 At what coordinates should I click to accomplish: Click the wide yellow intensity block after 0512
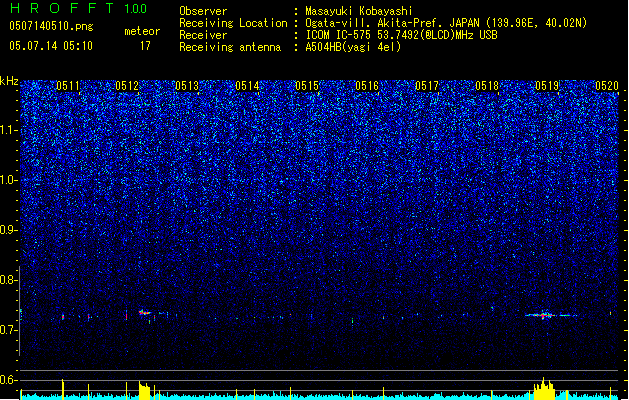[144, 391]
